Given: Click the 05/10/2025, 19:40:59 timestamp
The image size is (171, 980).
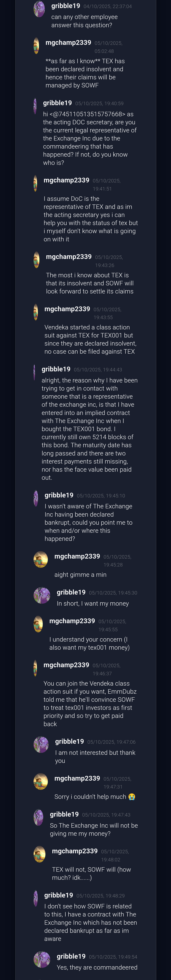Looking at the screenshot, I should coord(99,103).
